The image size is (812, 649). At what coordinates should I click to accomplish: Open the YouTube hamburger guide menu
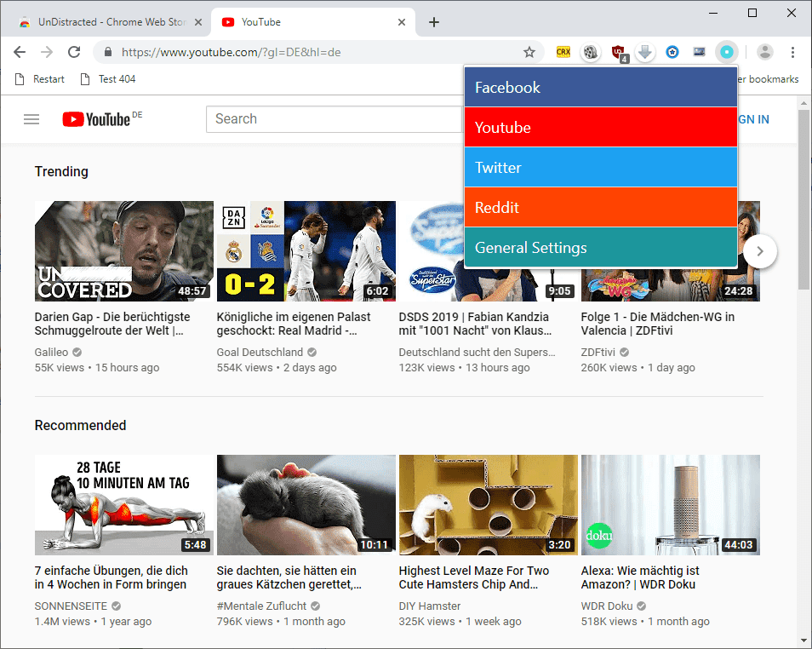(31, 119)
